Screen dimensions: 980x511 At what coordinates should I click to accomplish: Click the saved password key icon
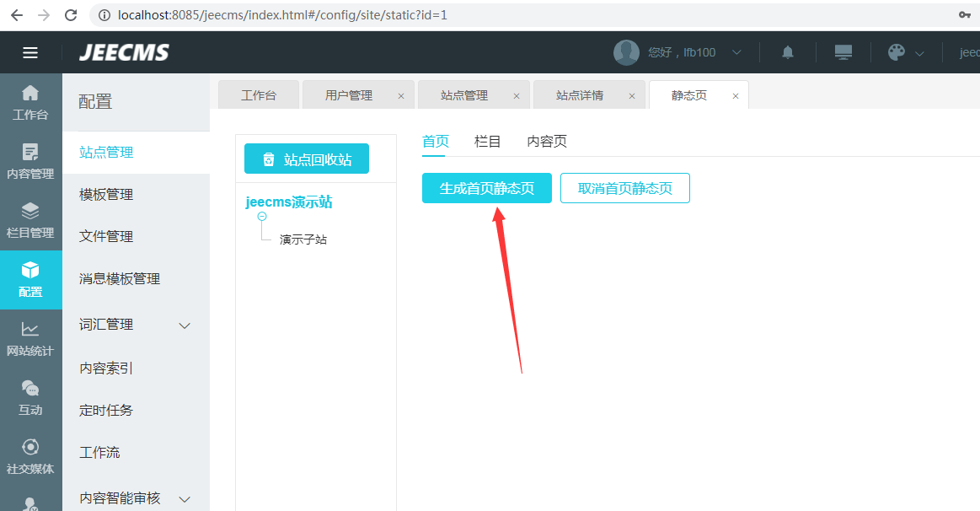964,15
